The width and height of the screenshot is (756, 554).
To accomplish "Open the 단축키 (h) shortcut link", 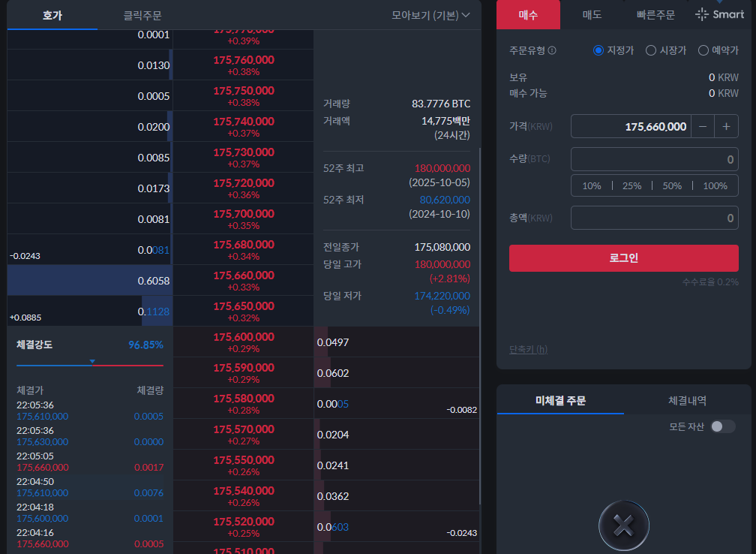I will [x=528, y=349].
